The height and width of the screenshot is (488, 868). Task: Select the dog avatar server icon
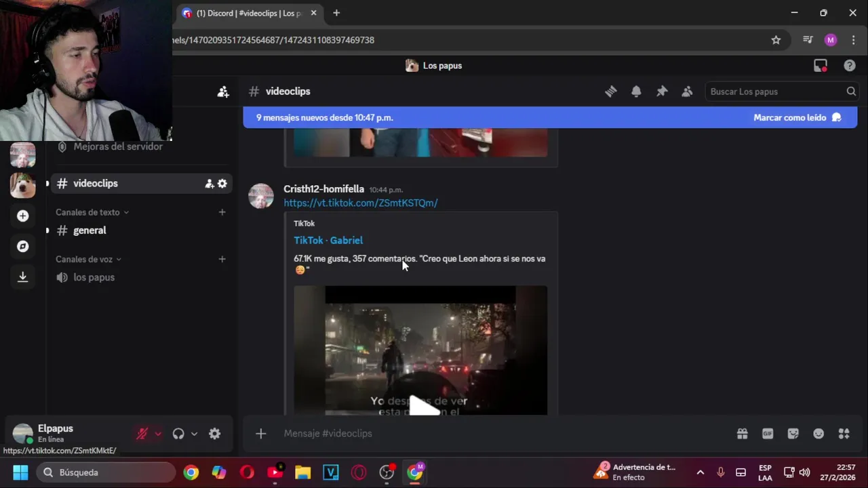[22, 185]
